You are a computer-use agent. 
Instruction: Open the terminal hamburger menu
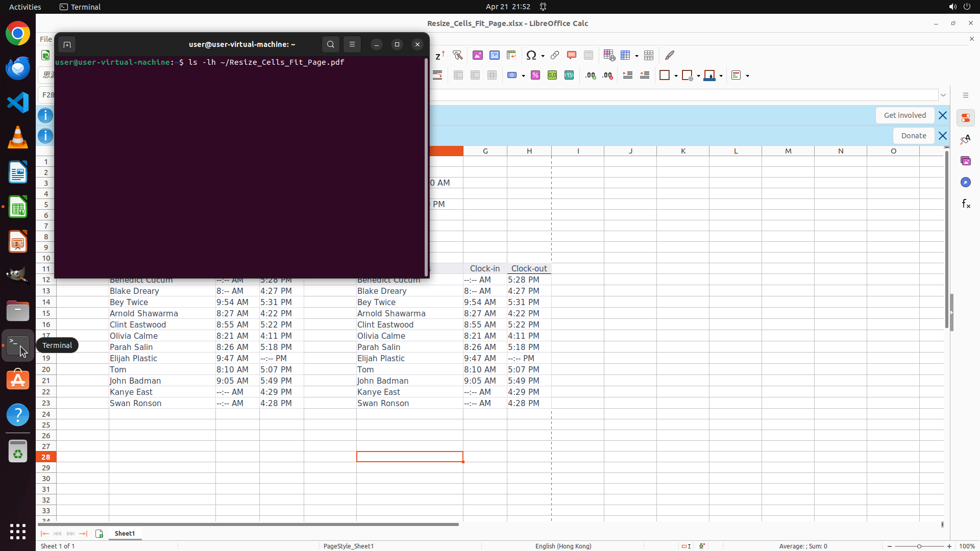tap(352, 44)
